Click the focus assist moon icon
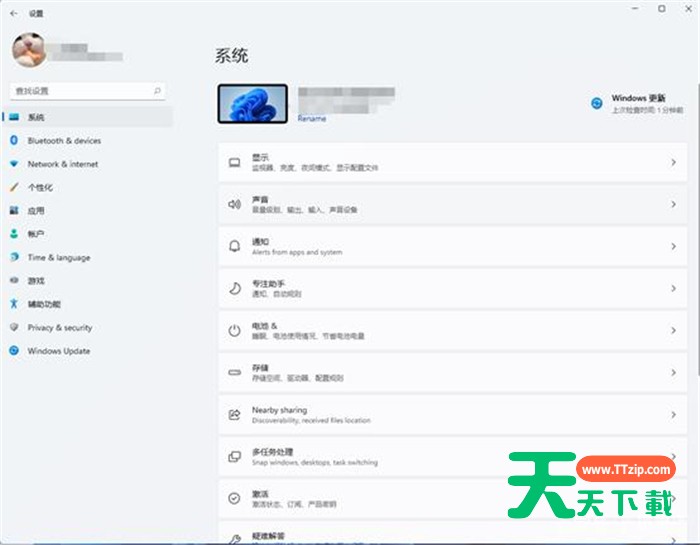Screen dimensions: 700x545 pyautogui.click(x=234, y=289)
